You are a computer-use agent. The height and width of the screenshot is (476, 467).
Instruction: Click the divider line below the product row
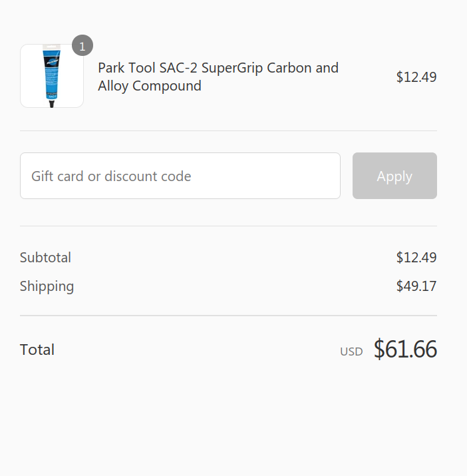(x=228, y=131)
